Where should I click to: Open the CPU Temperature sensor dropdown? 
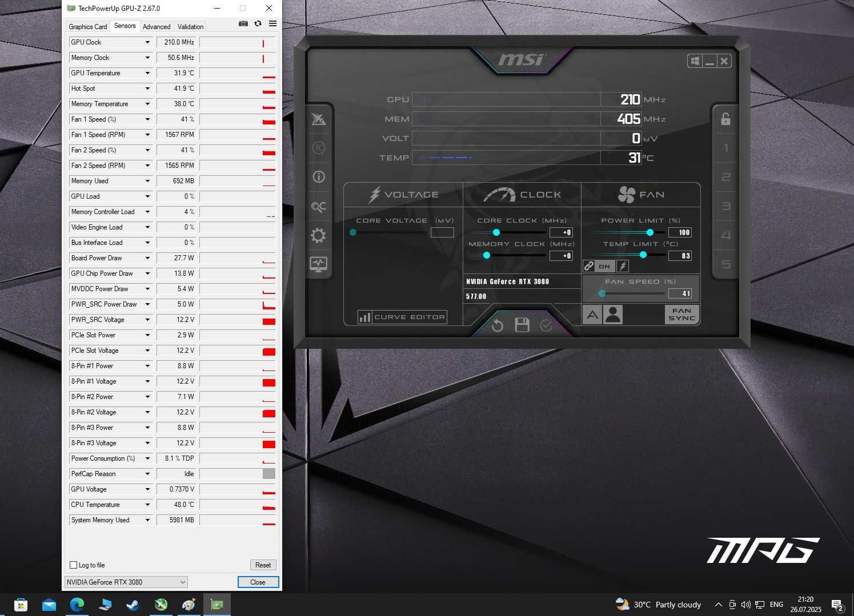point(147,505)
